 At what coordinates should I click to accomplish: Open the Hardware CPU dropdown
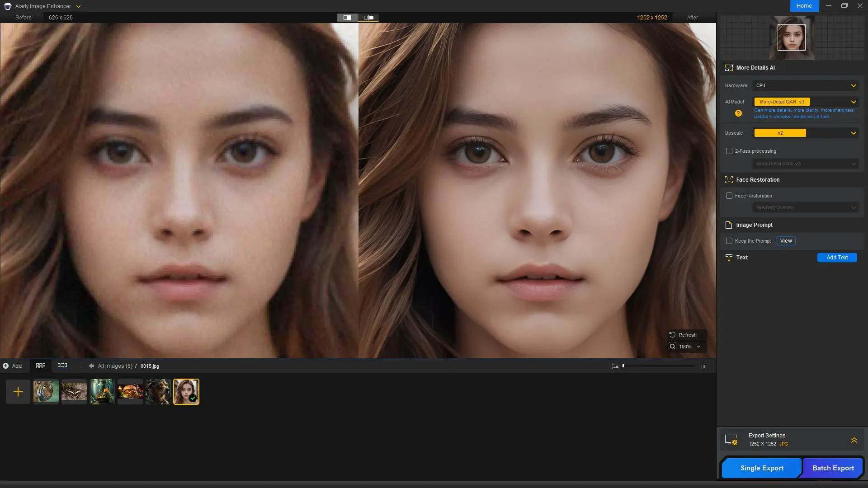pos(806,85)
